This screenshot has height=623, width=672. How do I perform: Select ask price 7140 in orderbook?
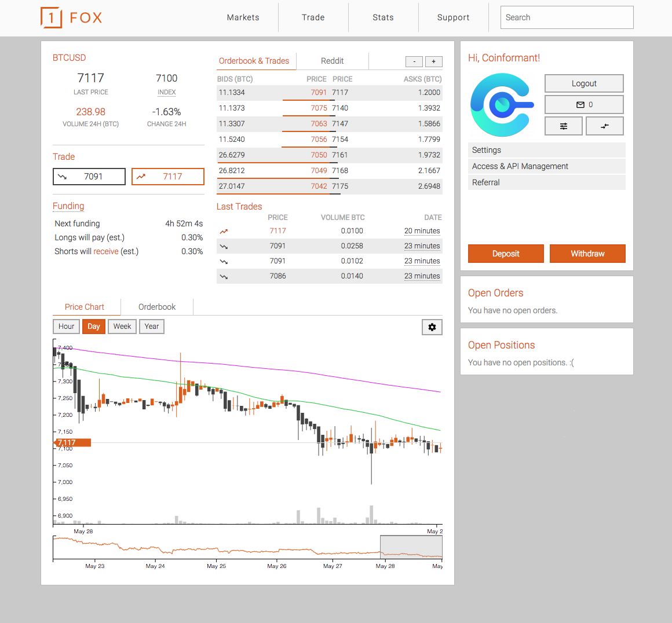point(340,108)
